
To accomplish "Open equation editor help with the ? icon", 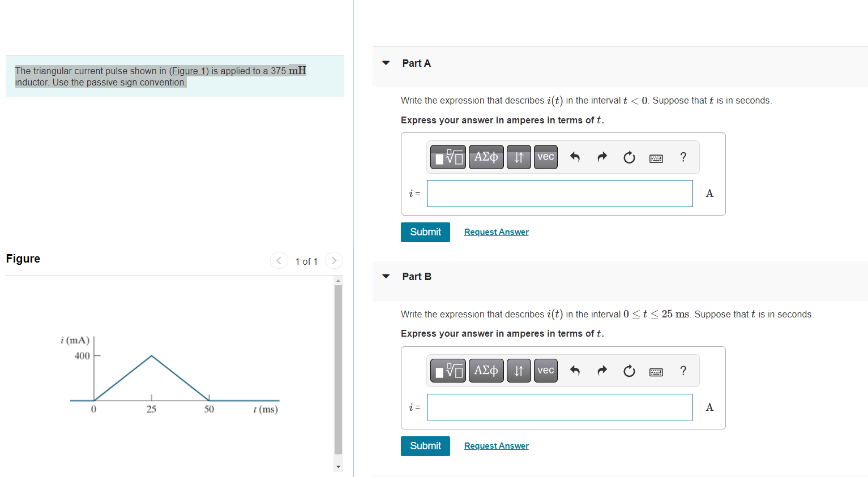I will pos(683,157).
